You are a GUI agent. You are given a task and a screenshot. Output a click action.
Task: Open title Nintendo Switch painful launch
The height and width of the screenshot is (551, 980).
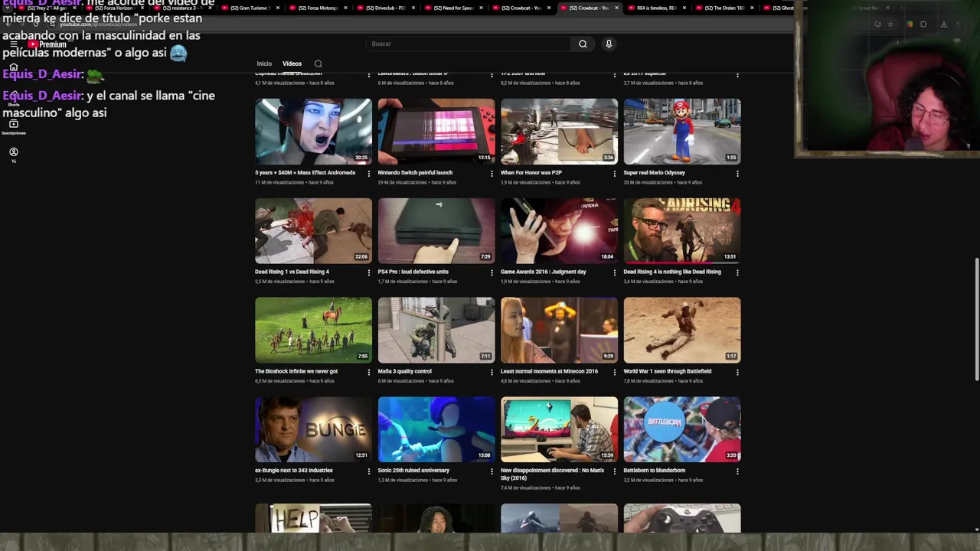(415, 173)
